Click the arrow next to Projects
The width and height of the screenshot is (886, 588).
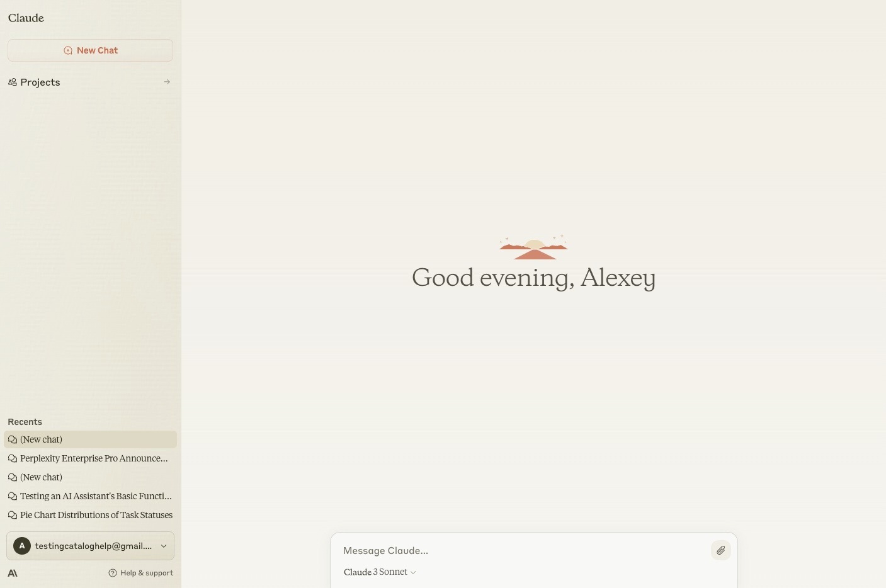click(167, 82)
